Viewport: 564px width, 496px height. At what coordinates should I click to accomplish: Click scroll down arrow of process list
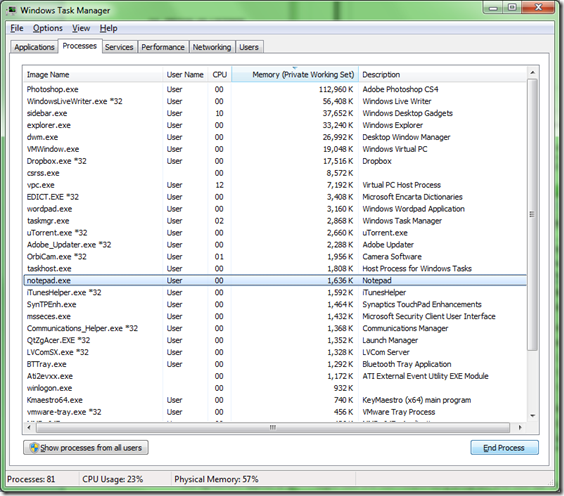pos(532,415)
